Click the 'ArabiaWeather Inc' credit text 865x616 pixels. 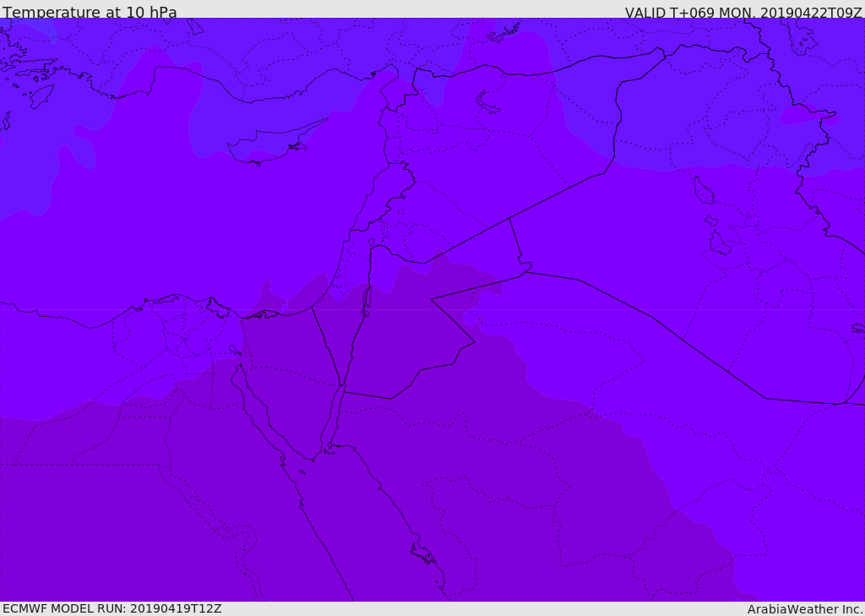pos(805,609)
